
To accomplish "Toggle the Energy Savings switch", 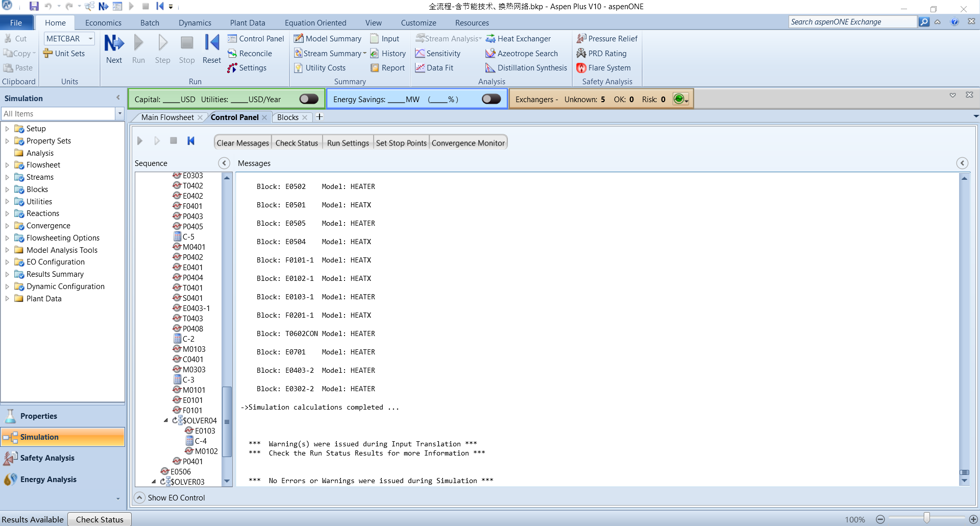I will [491, 99].
